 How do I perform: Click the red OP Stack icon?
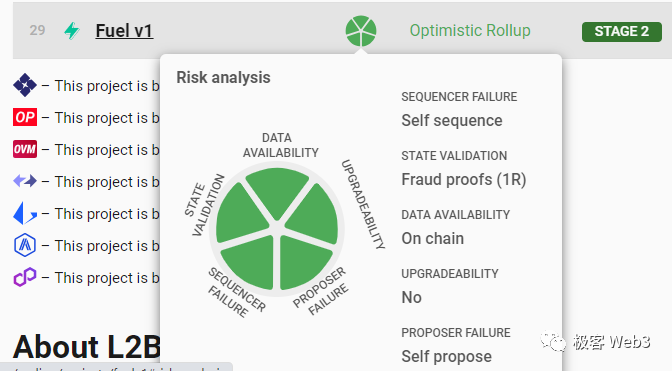click(25, 117)
